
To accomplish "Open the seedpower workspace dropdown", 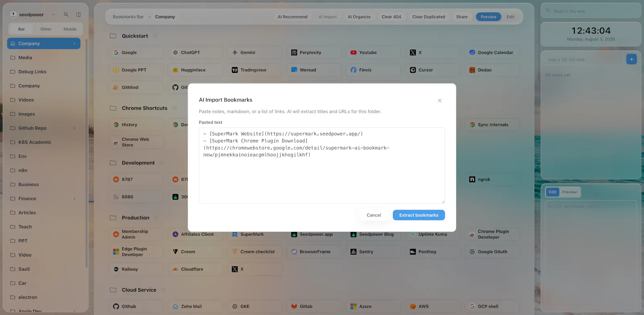I will (x=54, y=15).
